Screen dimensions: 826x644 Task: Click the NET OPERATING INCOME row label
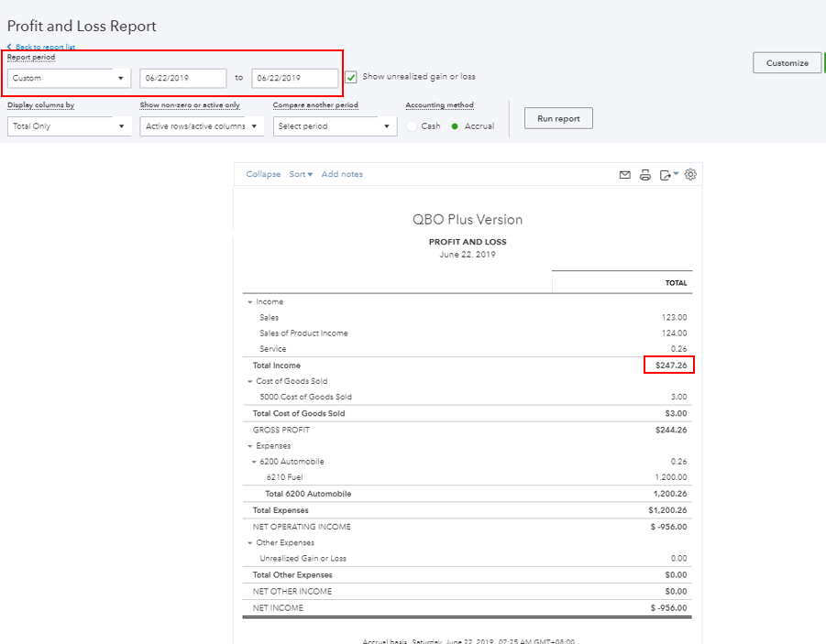point(302,527)
